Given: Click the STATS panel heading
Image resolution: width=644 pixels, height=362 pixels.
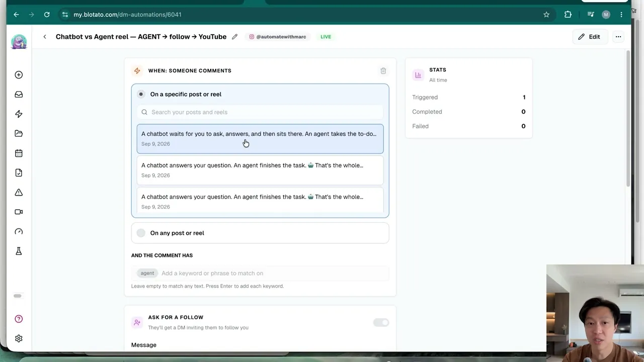Looking at the screenshot, I should click(438, 70).
